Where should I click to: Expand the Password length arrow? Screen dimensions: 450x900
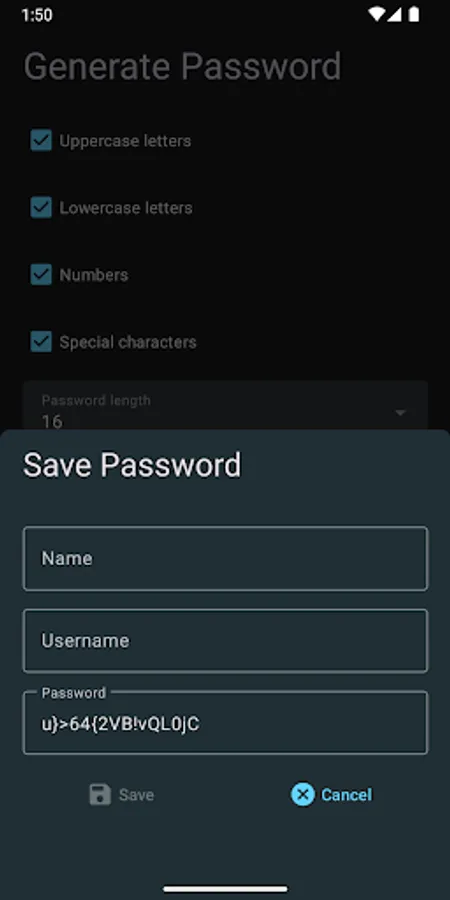[401, 412]
